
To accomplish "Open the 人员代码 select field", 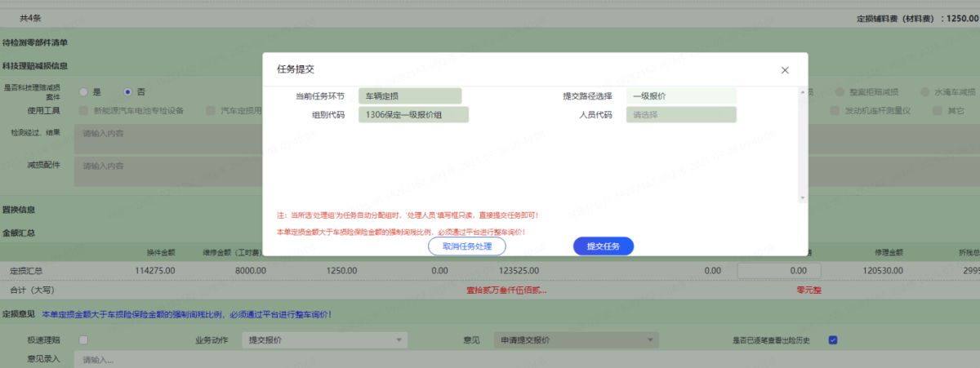I will click(681, 115).
